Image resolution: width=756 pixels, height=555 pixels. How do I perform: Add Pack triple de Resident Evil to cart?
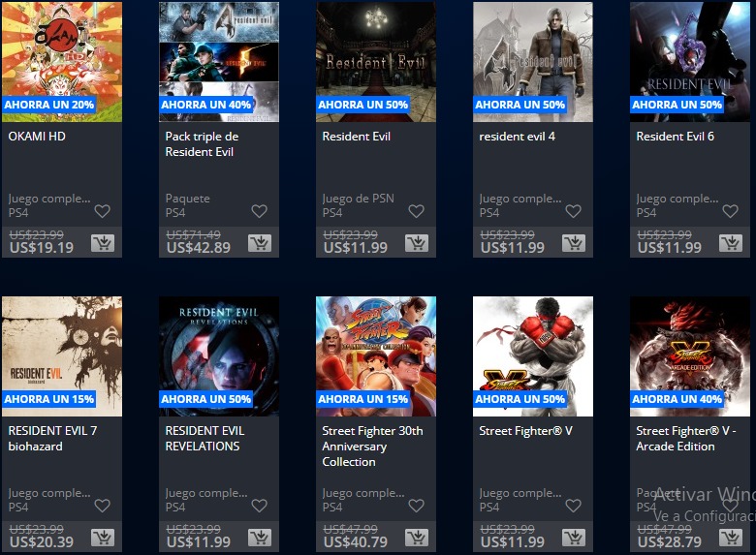[x=260, y=243]
